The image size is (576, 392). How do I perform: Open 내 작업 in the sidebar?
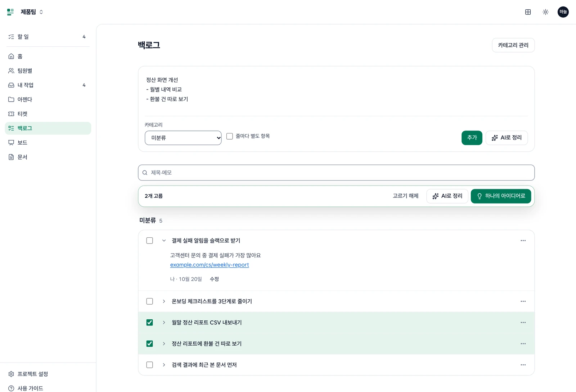coord(48,85)
